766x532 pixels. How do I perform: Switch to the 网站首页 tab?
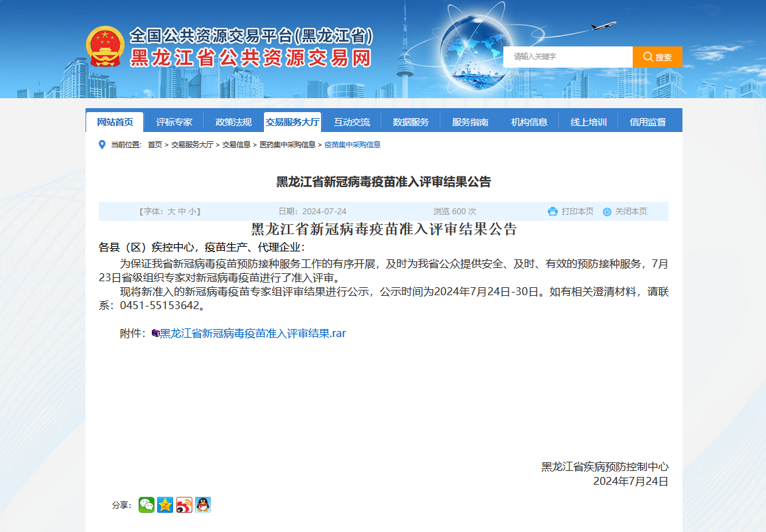click(114, 121)
